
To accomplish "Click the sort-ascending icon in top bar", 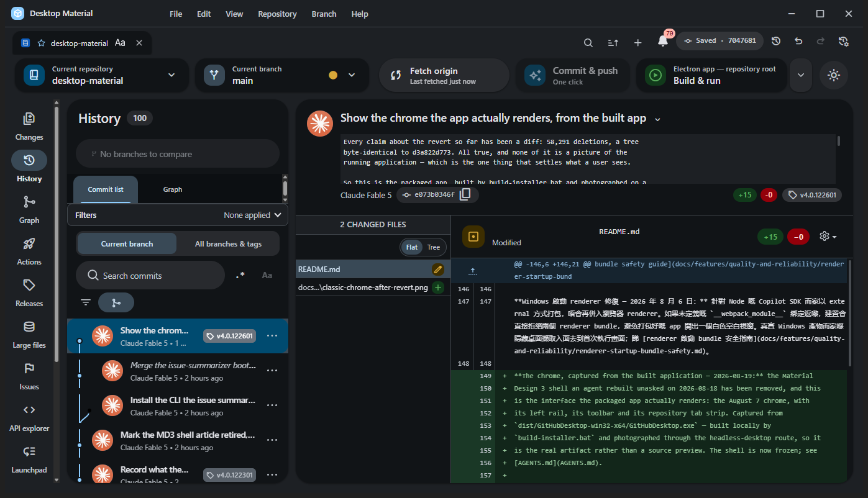I will coord(613,42).
